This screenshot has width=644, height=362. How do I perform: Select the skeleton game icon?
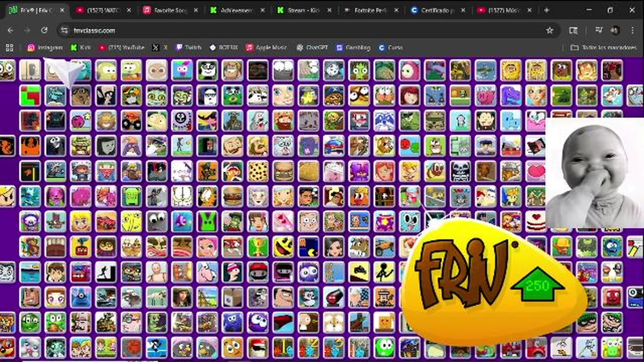click(x=460, y=171)
